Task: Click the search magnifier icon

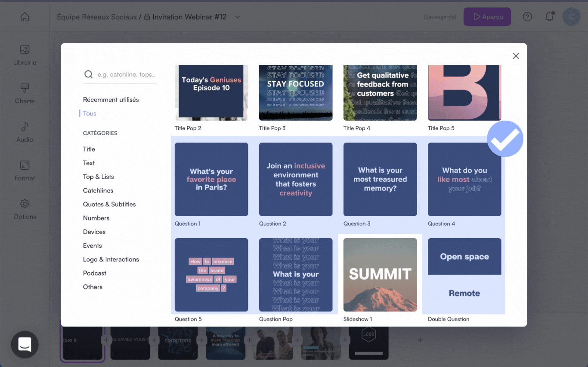Action: click(x=88, y=75)
